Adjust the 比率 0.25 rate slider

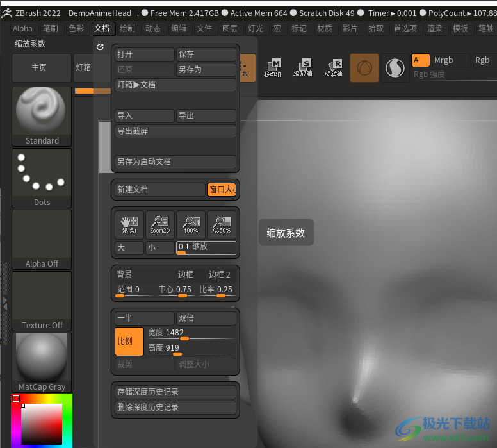pos(216,290)
